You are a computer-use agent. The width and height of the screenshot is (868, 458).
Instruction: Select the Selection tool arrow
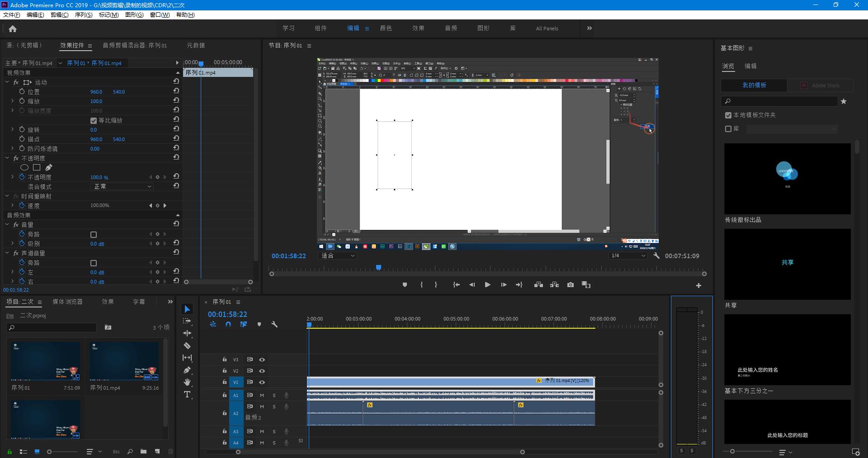(x=187, y=309)
